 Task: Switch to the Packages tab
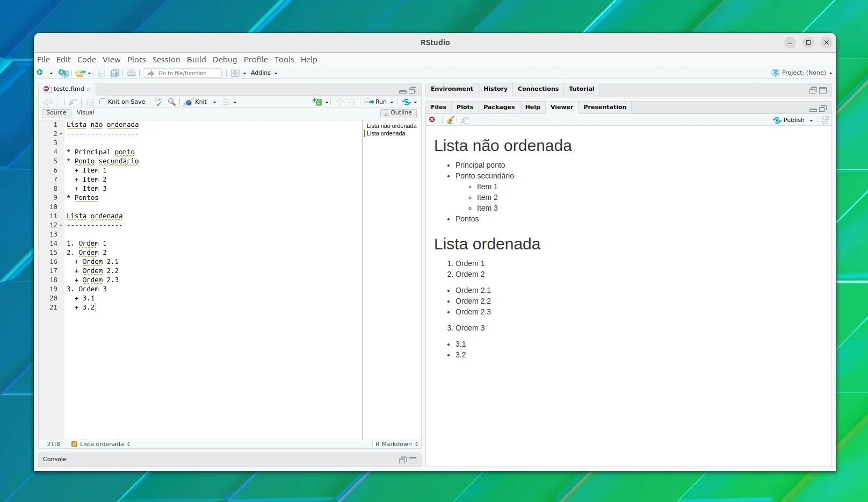click(499, 107)
